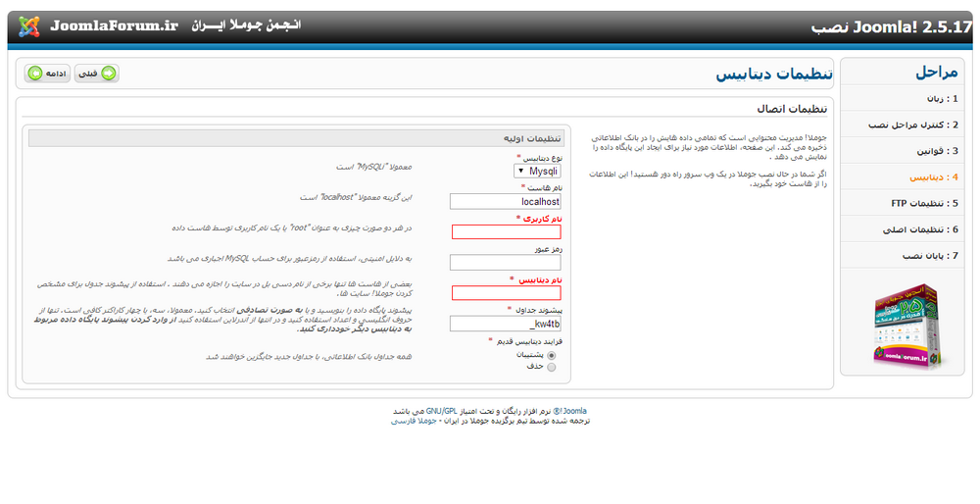
Task: Focus the نام دیتابیس database name field
Action: pos(506,292)
